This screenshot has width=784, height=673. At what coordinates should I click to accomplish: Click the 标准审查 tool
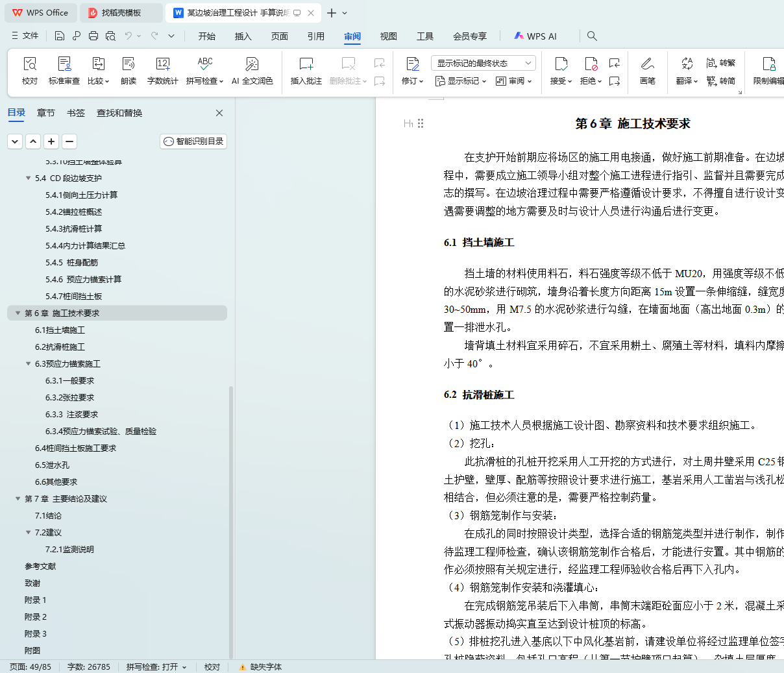[x=64, y=71]
